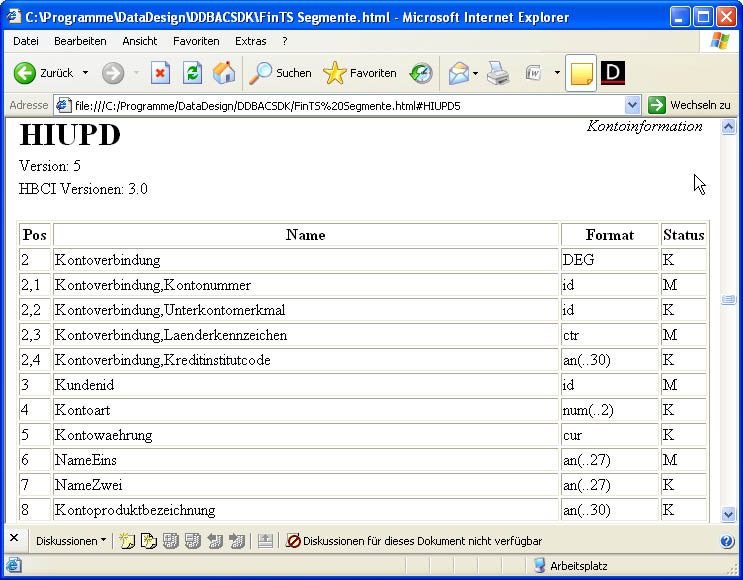Click the Wechseln zu button
This screenshot has width=743, height=580.
(689, 105)
